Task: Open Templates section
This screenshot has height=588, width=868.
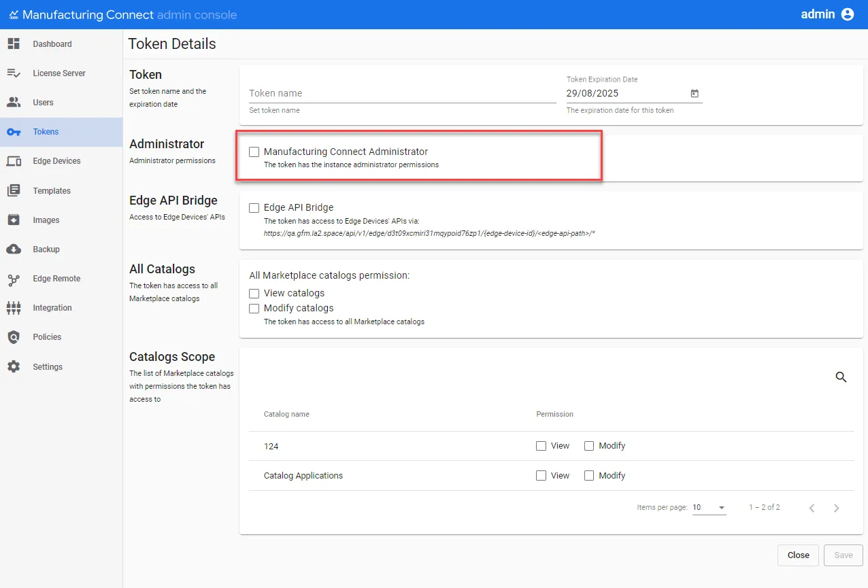Action: 61,191
